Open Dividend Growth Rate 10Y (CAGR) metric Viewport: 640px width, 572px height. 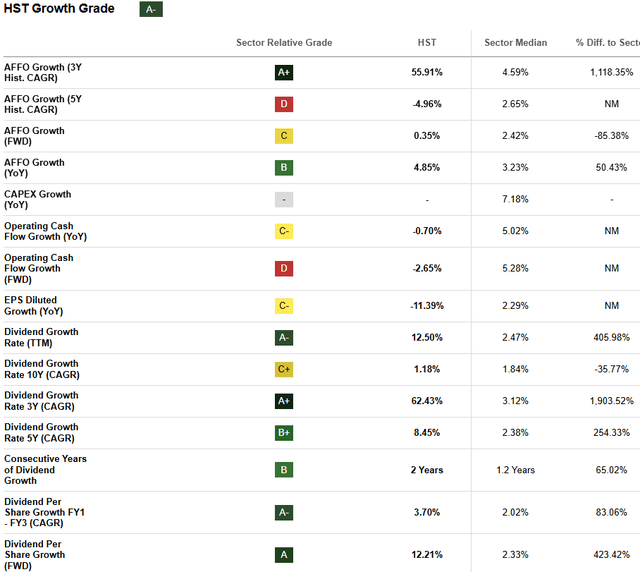[42, 369]
